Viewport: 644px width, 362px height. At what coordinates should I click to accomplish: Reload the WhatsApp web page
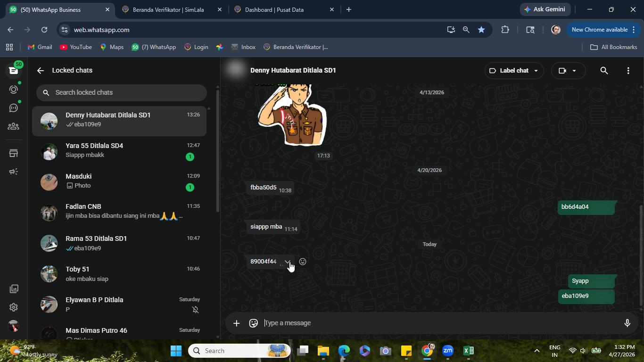coord(44,30)
